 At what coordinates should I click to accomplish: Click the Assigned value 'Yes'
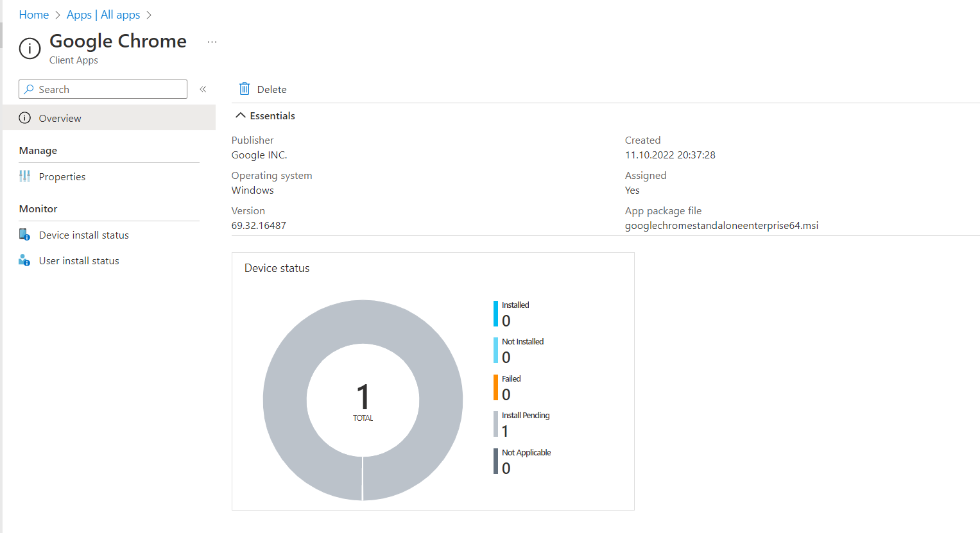coord(632,190)
